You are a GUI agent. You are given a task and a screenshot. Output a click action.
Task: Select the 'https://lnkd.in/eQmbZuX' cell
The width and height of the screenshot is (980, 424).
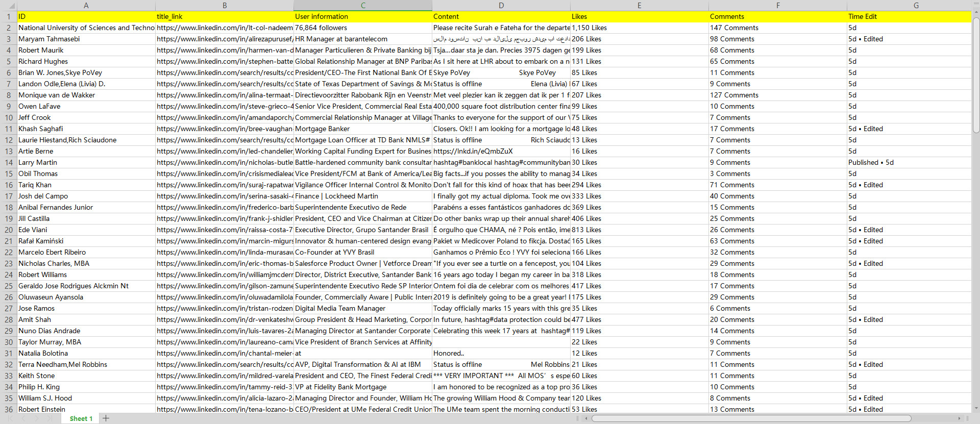point(501,151)
